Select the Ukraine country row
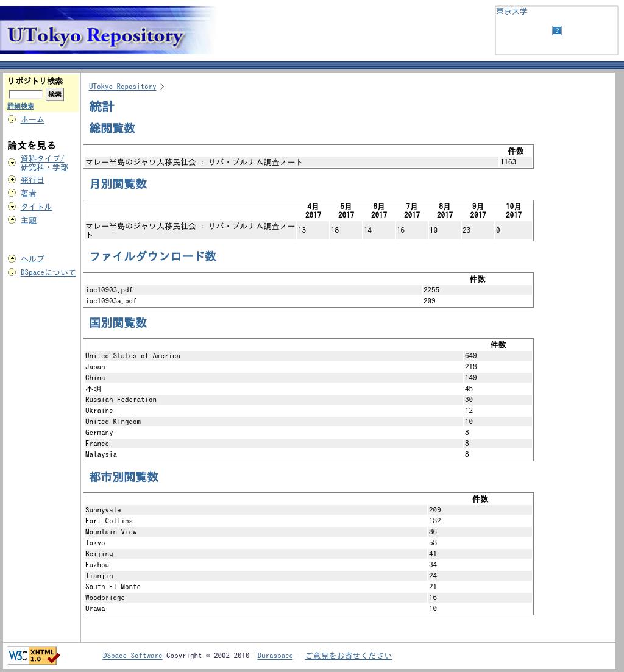The height and width of the screenshot is (672, 624). [308, 411]
